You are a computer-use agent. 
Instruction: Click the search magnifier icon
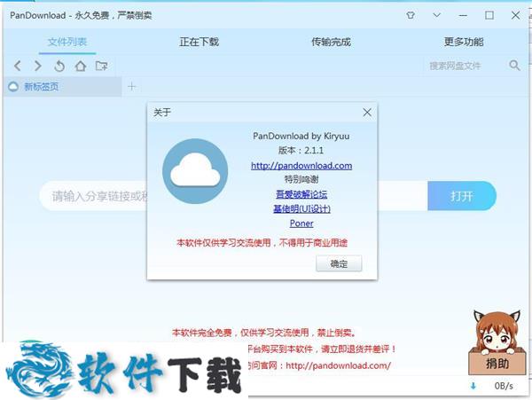514,65
